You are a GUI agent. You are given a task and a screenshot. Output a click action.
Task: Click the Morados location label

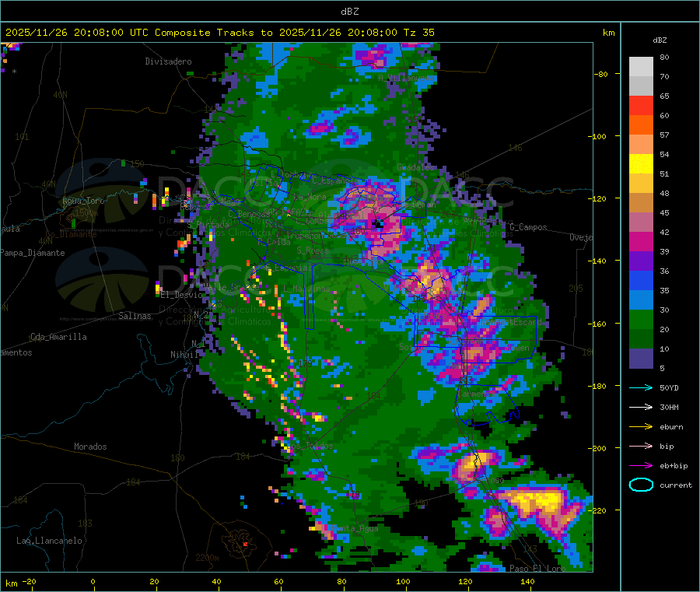click(90, 447)
